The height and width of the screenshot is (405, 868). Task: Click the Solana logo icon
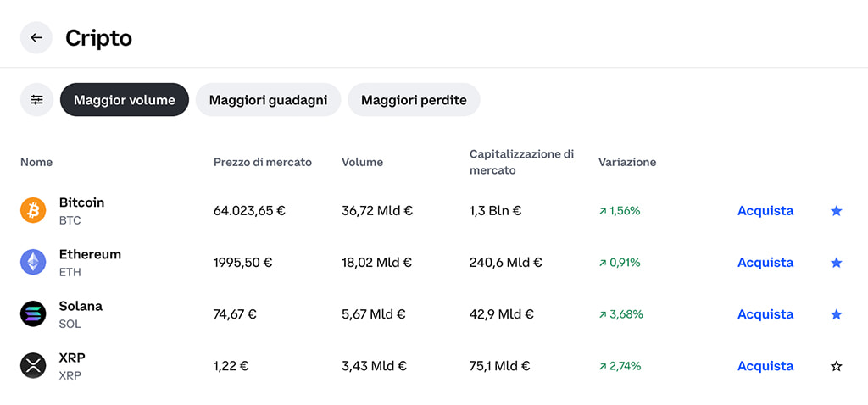coord(33,313)
